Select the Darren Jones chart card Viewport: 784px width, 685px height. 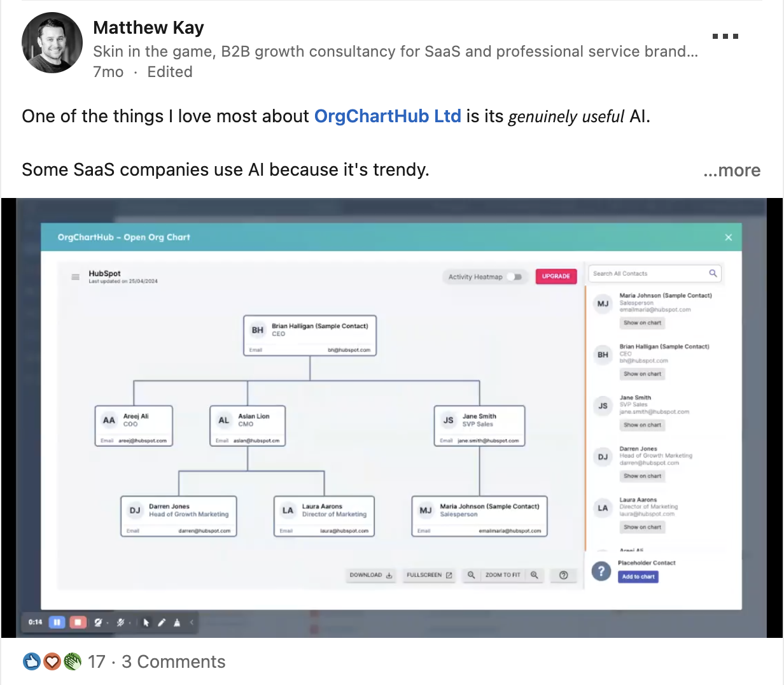[x=179, y=516]
